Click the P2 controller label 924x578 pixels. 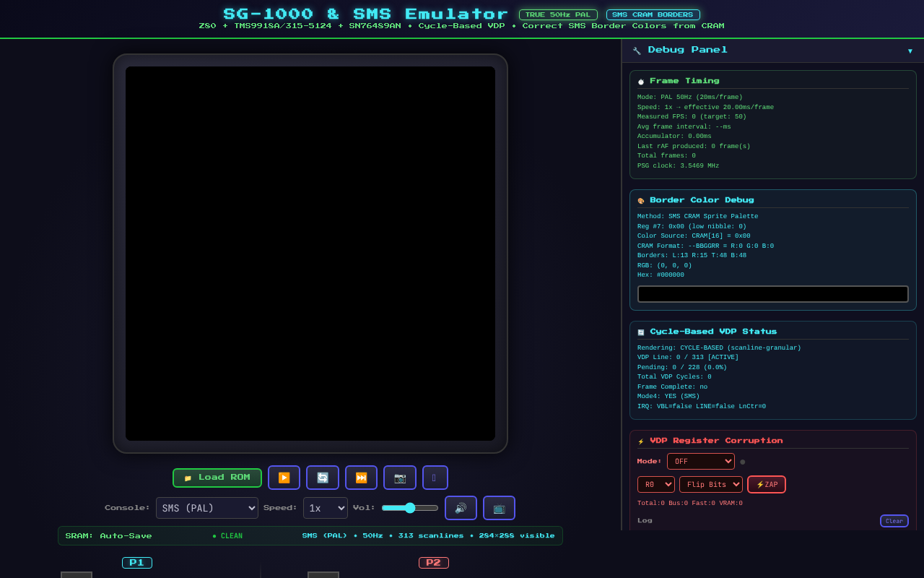434,563
